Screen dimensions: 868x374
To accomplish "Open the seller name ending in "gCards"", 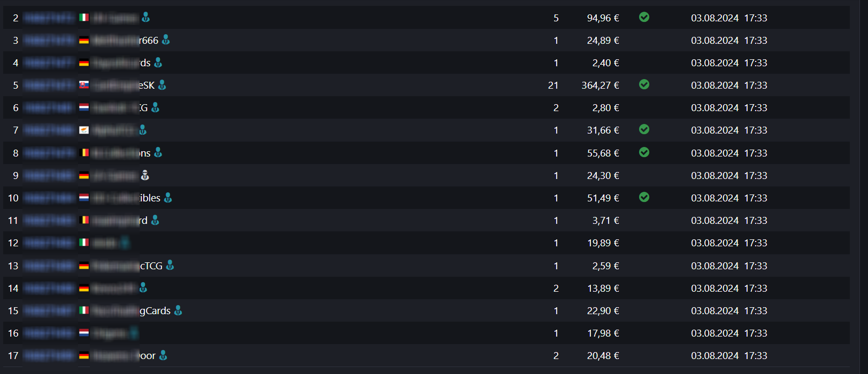I will tap(131, 310).
